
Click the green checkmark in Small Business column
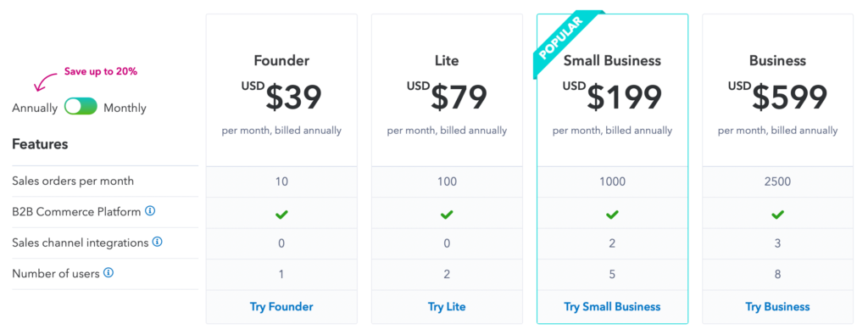coord(612,215)
